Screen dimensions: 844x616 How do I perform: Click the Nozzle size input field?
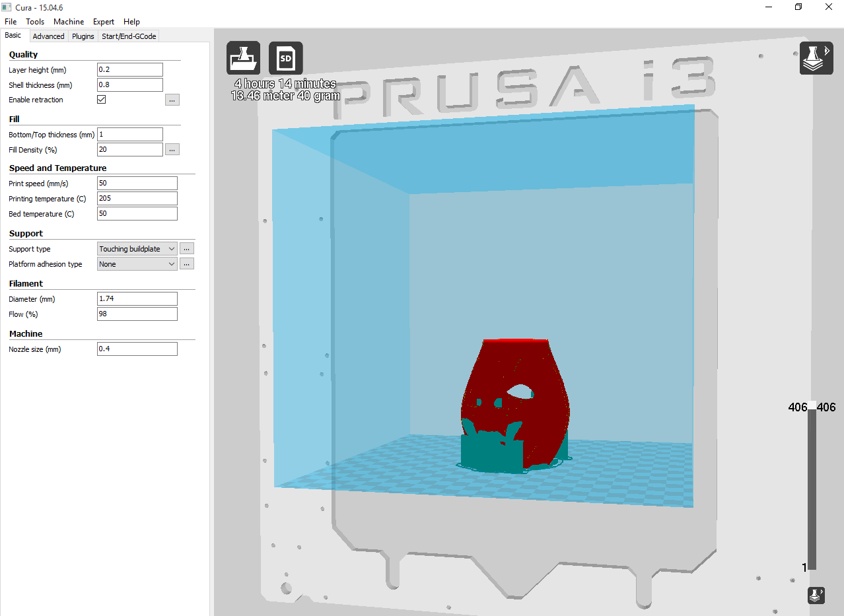(x=137, y=349)
